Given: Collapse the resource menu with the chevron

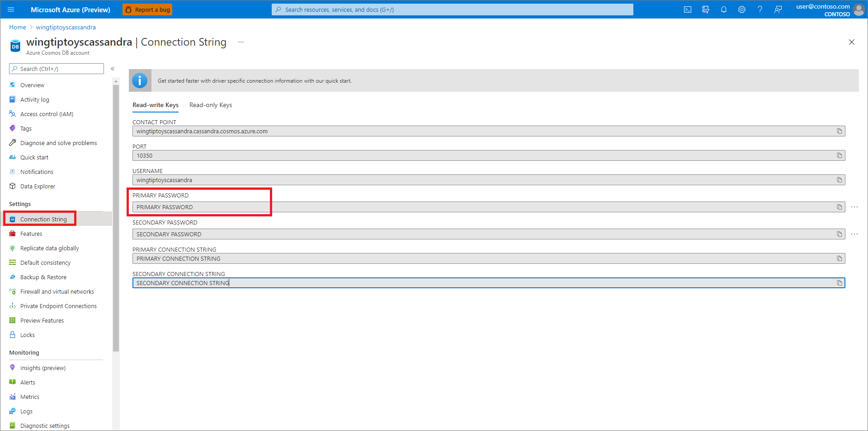Looking at the screenshot, I should (113, 69).
